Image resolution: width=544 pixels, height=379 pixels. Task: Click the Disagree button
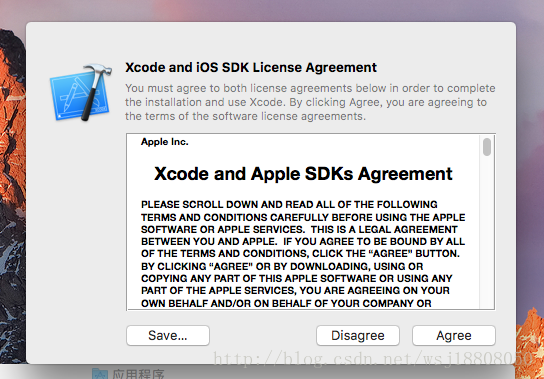click(x=358, y=336)
